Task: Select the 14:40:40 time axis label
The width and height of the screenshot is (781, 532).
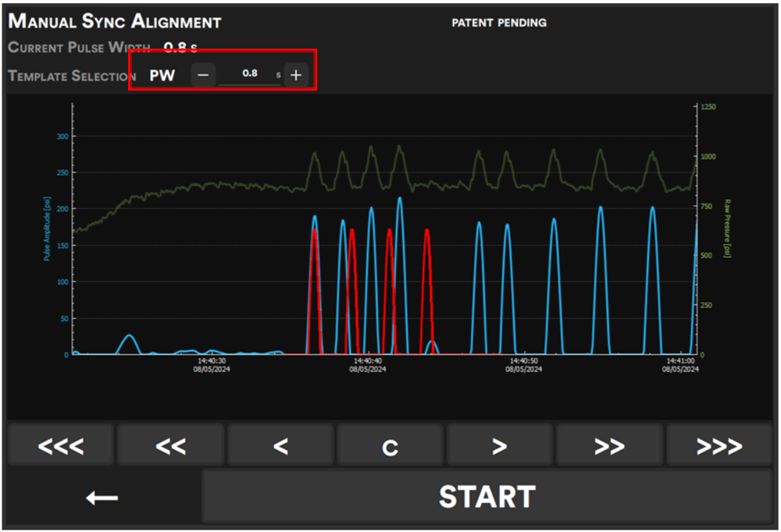Action: pos(367,365)
